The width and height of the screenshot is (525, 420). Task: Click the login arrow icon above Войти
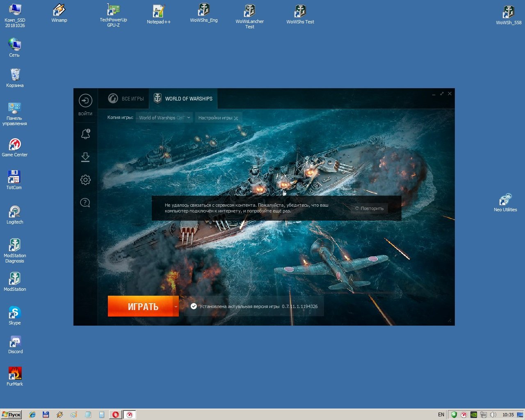[85, 100]
